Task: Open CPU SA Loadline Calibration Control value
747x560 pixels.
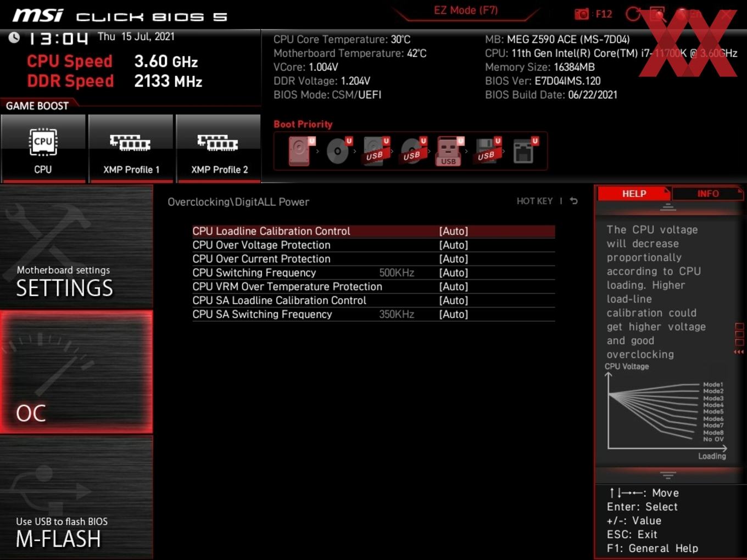Action: coord(454,300)
